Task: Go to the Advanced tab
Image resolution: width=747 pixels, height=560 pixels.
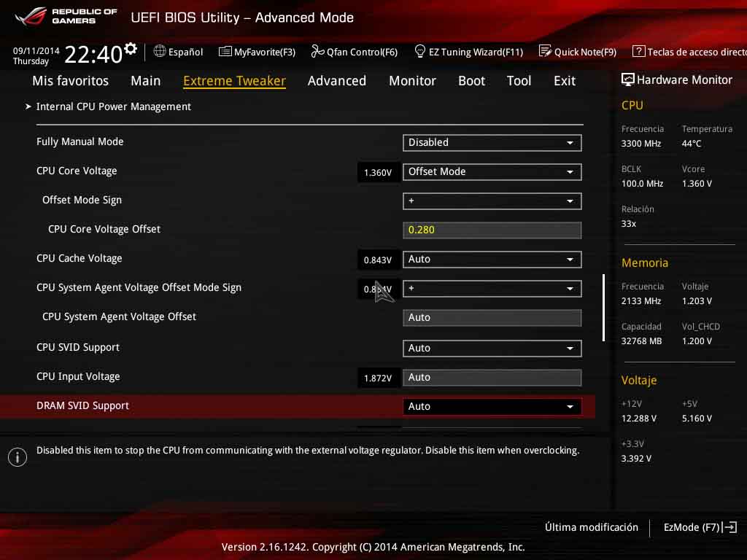Action: [337, 80]
